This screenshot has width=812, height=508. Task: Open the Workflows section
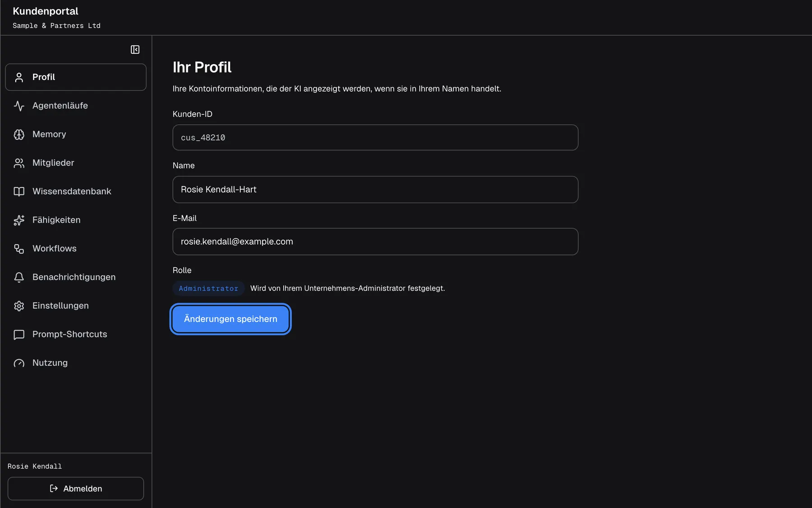click(76, 248)
